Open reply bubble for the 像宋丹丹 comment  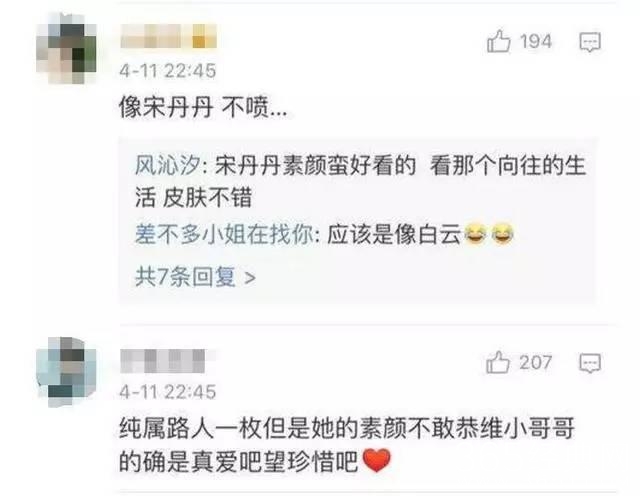(x=590, y=42)
